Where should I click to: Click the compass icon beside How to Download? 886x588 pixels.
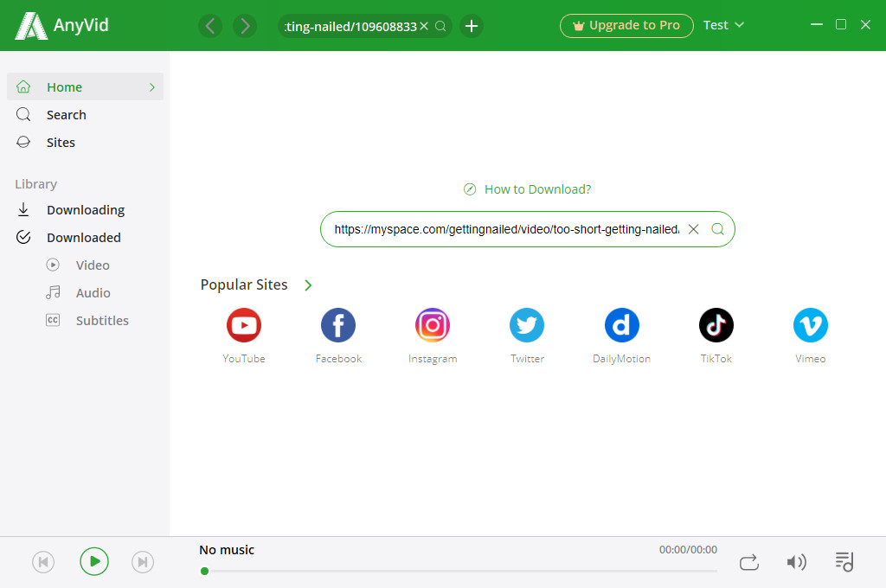pos(470,189)
